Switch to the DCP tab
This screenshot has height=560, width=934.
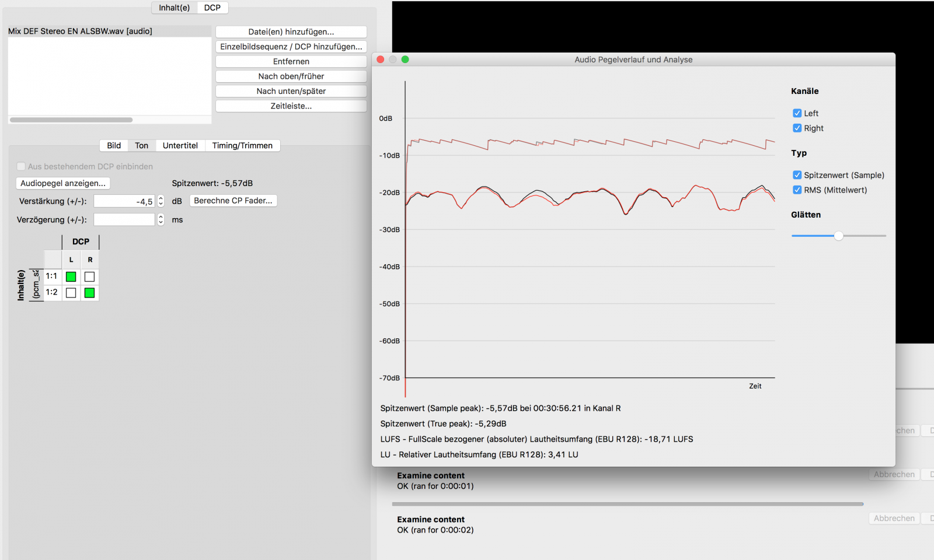[212, 8]
